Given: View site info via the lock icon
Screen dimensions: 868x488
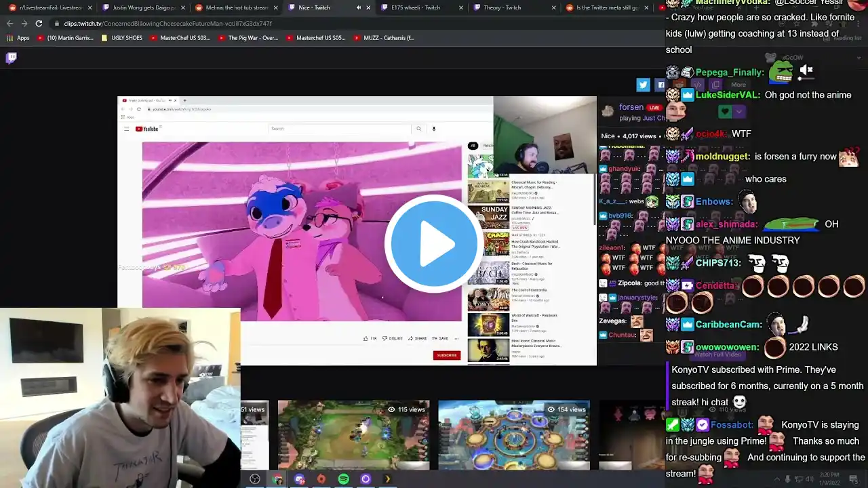Looking at the screenshot, I should (x=57, y=24).
